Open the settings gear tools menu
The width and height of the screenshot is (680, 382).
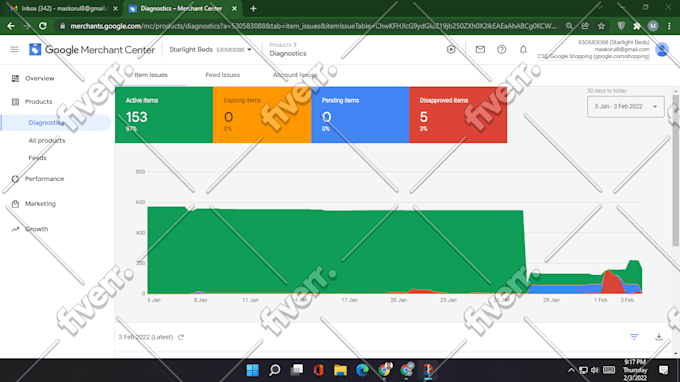pos(451,49)
